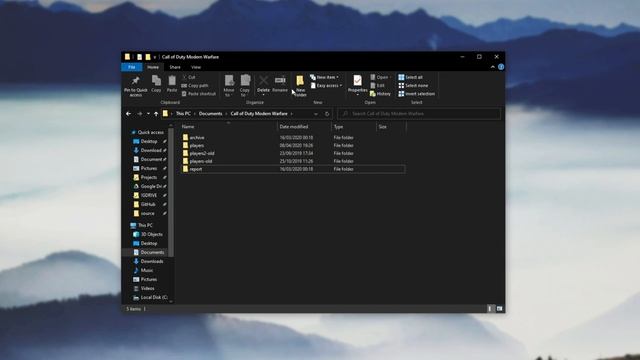Select the players-old folder
640x360 pixels.
(292, 161)
